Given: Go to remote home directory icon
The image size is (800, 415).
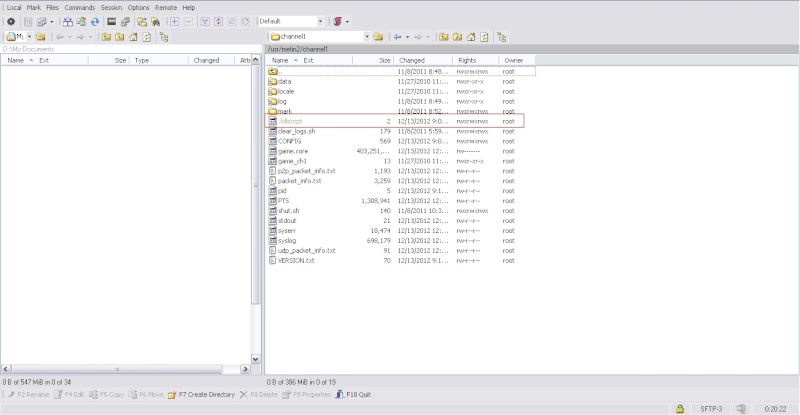Looking at the screenshot, I should 471,37.
